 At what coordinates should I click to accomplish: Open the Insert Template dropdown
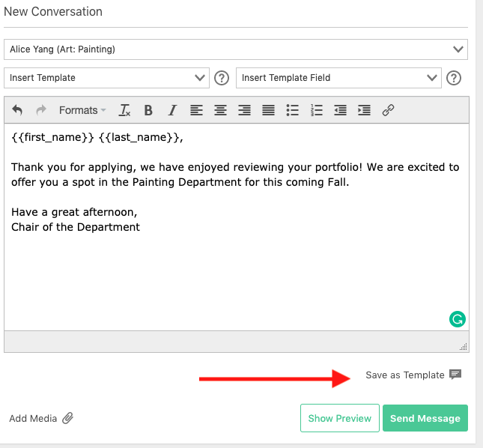106,78
